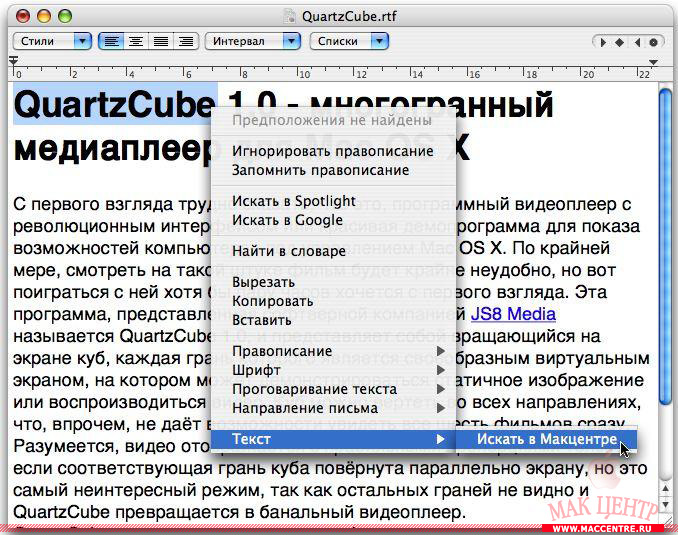Click the left indent marker on ruler
This screenshot has height=535, width=678.
coord(14,61)
